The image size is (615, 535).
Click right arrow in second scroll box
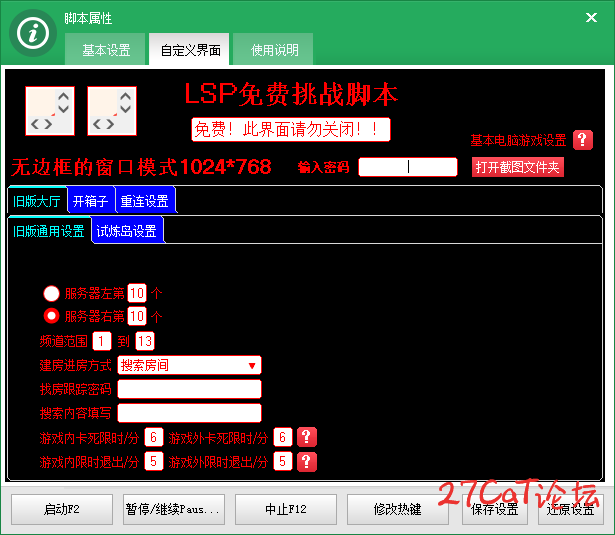point(110,124)
